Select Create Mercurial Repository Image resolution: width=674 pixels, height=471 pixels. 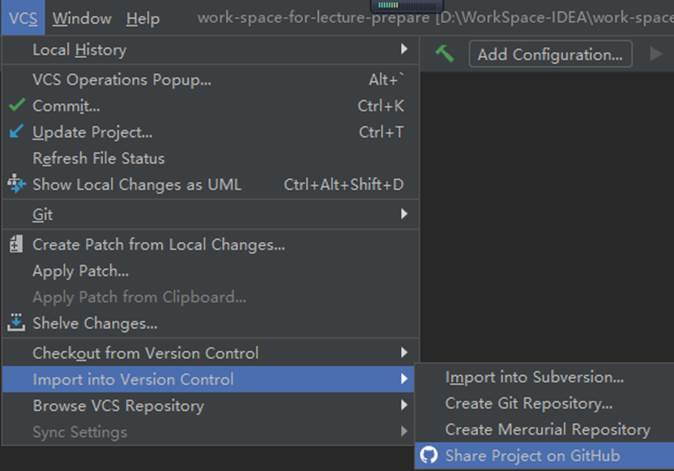click(x=547, y=429)
